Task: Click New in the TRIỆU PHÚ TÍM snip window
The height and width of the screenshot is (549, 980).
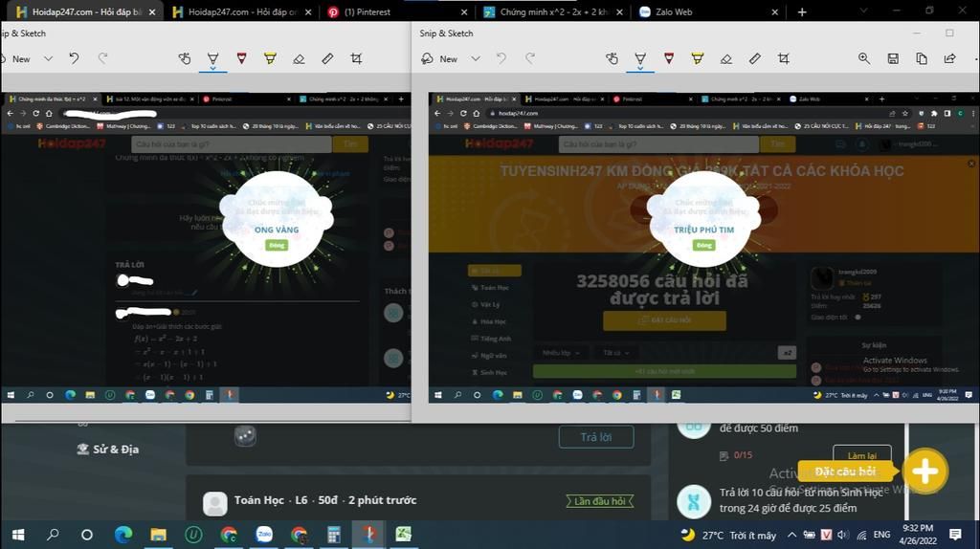Action: pos(440,58)
